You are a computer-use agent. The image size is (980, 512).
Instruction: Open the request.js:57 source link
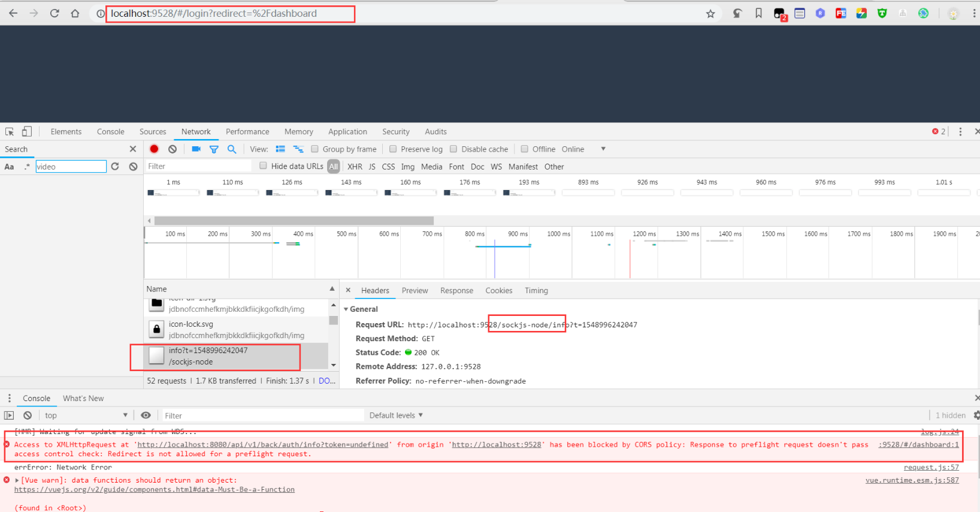tap(931, 467)
